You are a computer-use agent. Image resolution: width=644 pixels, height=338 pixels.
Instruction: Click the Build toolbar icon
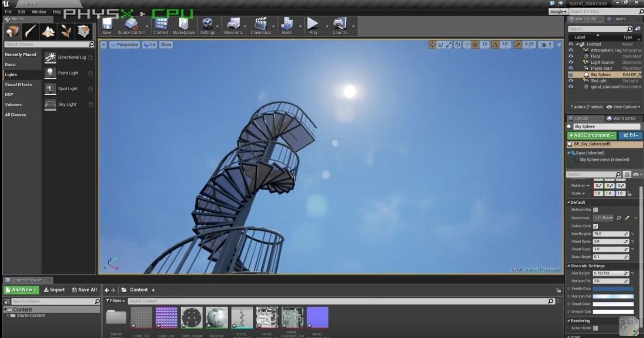286,25
